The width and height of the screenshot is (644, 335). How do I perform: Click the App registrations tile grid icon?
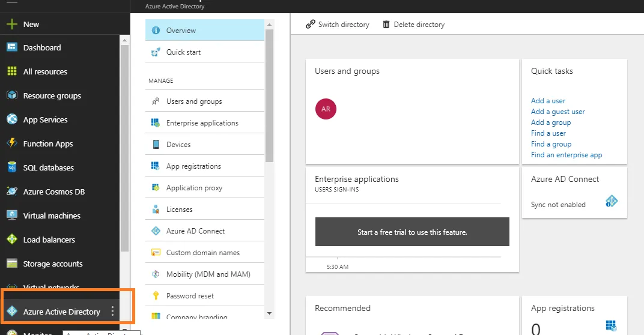pyautogui.click(x=611, y=326)
